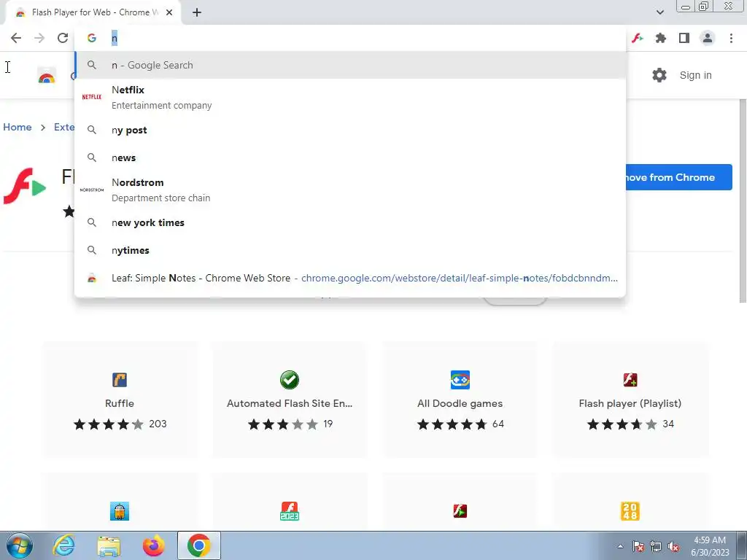Open the Ruffle extension card
Viewport: 747px width, 560px height.
tap(120, 400)
